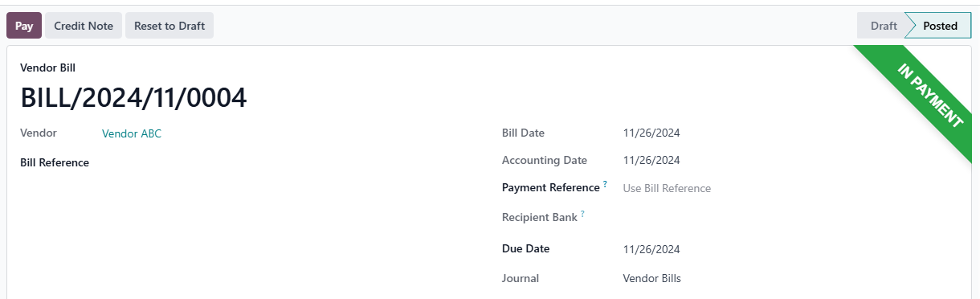Show Recipient Bank help tooltip icon
The width and height of the screenshot is (980, 299).
pos(582,215)
